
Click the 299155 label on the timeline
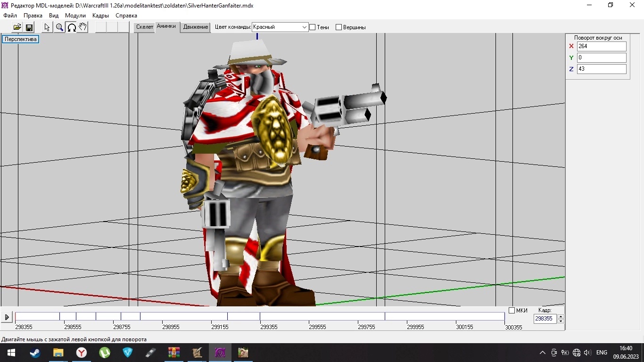coord(220,327)
